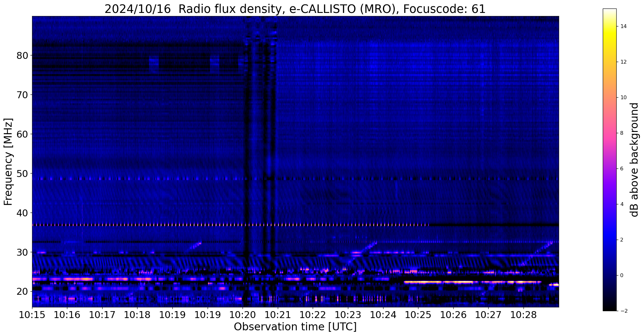The width and height of the screenshot is (644, 336).
Task: Click the 10:26 time tick label
Action: (x=453, y=315)
